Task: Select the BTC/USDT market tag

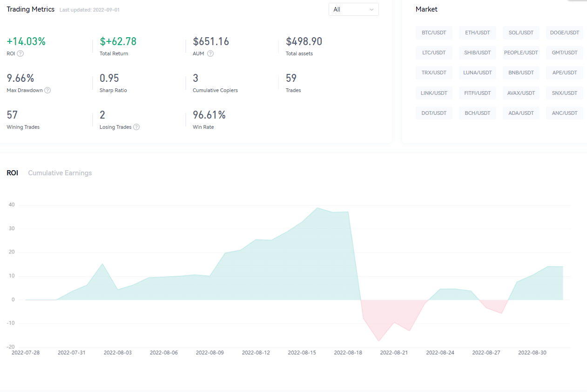Action: (434, 33)
